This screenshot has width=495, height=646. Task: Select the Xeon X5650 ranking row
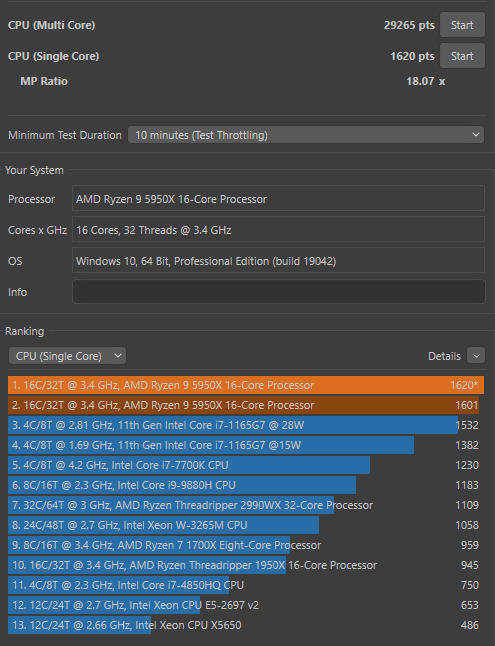pos(246,625)
